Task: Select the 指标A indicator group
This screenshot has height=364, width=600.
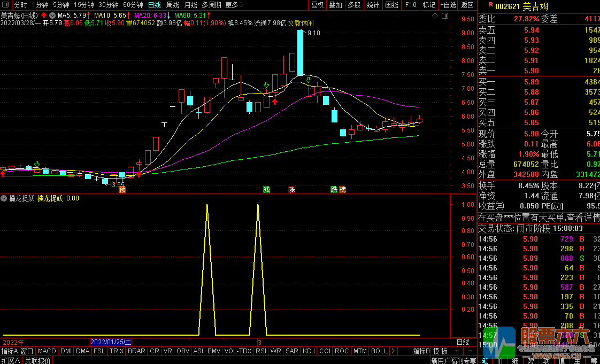Action: tap(10, 351)
